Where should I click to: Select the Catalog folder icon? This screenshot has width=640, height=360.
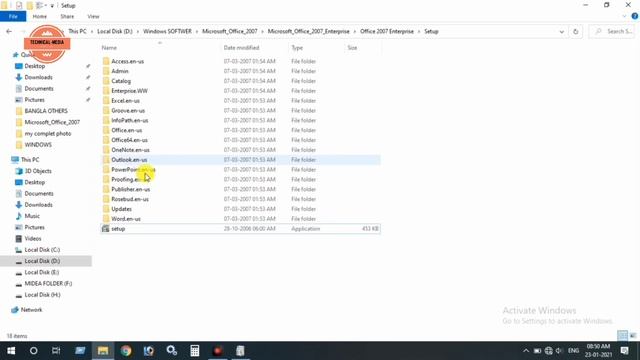pyautogui.click(x=106, y=81)
